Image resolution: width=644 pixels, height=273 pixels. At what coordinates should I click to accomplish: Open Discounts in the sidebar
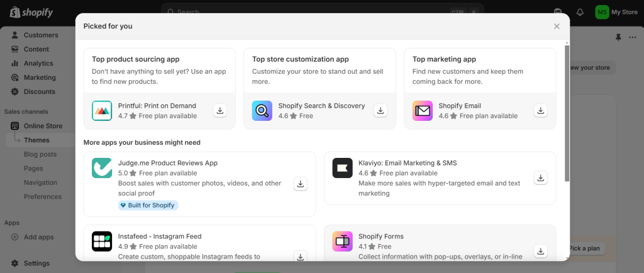[x=41, y=92]
